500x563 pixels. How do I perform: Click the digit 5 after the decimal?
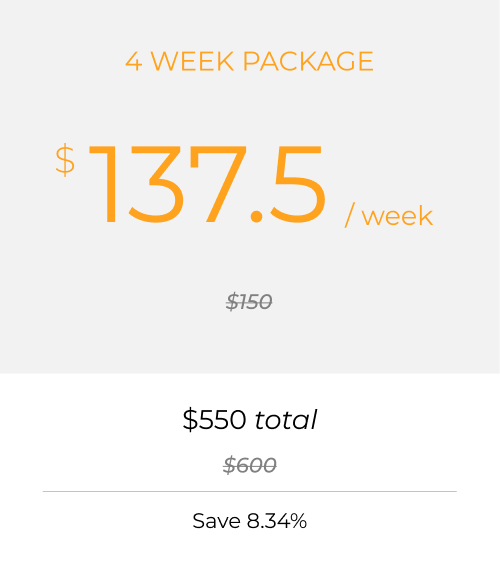(298, 184)
